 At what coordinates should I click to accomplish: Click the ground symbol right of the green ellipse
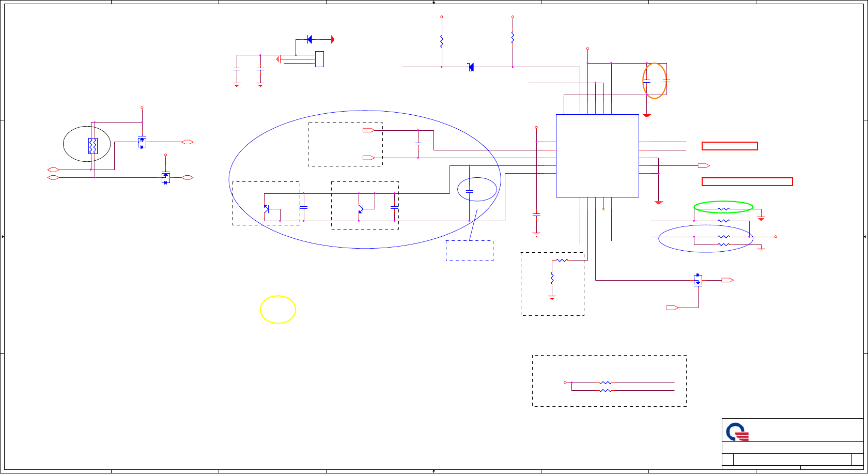(x=761, y=219)
